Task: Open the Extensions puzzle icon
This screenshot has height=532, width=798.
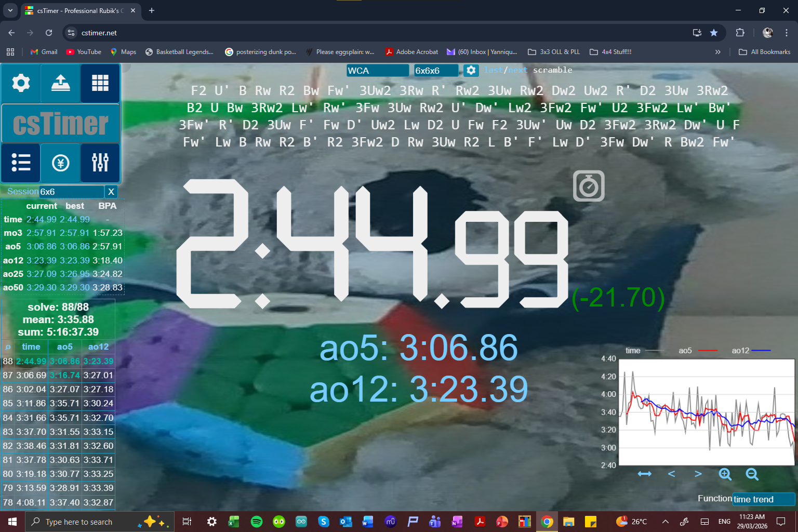Action: point(740,33)
